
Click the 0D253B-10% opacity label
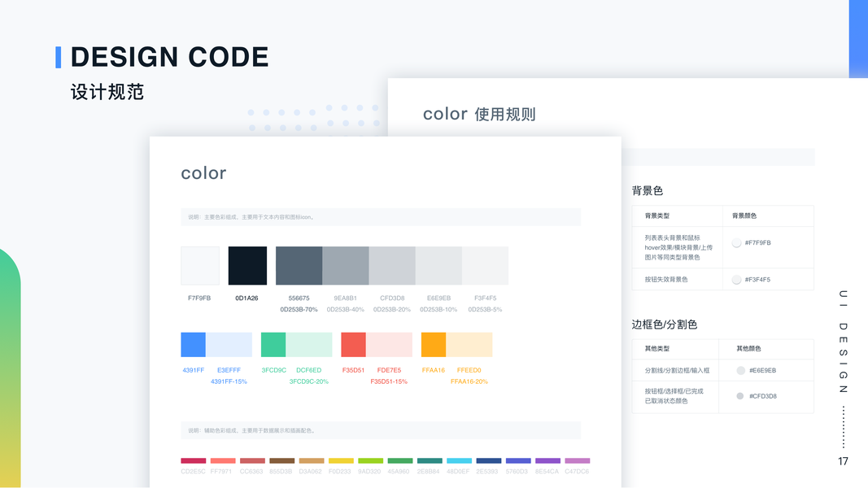(x=438, y=309)
